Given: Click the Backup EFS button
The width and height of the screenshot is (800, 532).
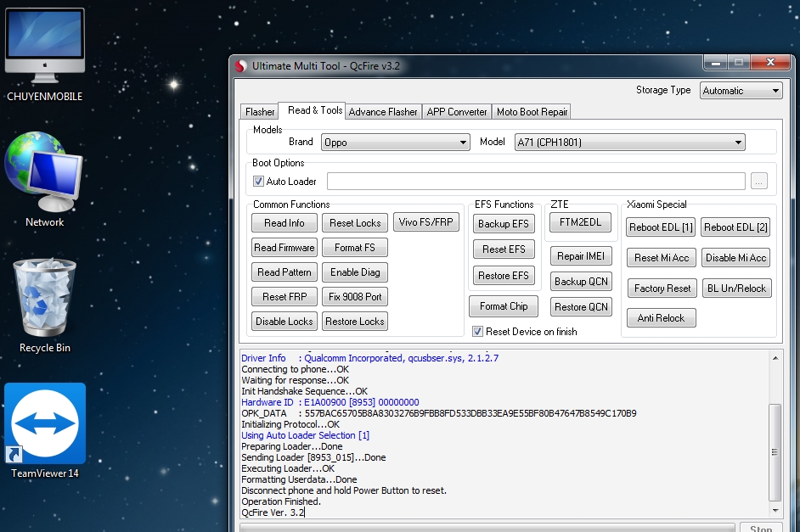Looking at the screenshot, I should point(504,224).
